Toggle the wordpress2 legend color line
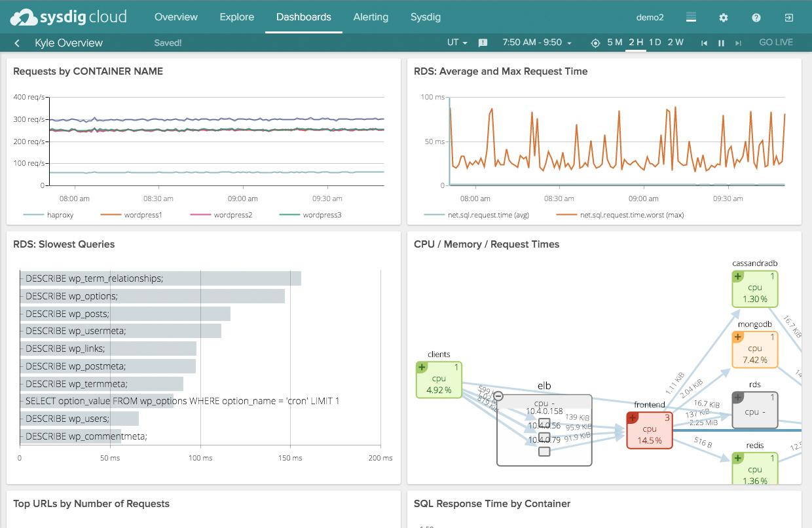This screenshot has height=528, width=812. [200, 215]
